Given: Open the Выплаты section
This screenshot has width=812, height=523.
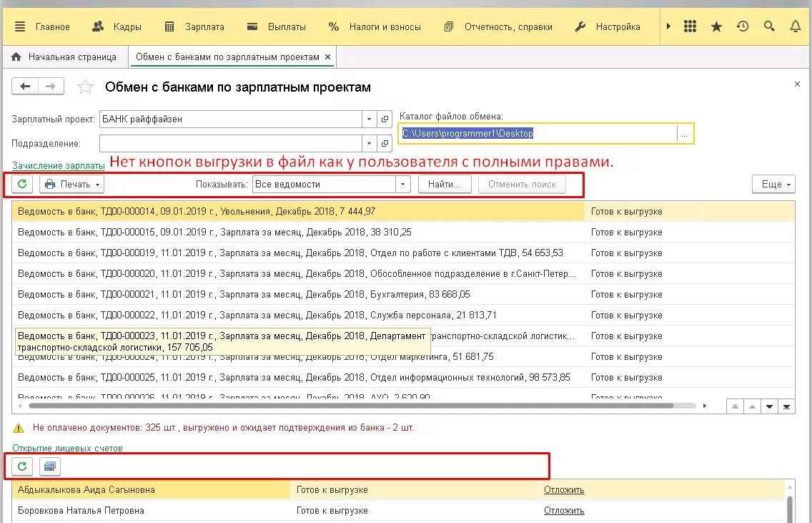Looking at the screenshot, I should [276, 26].
